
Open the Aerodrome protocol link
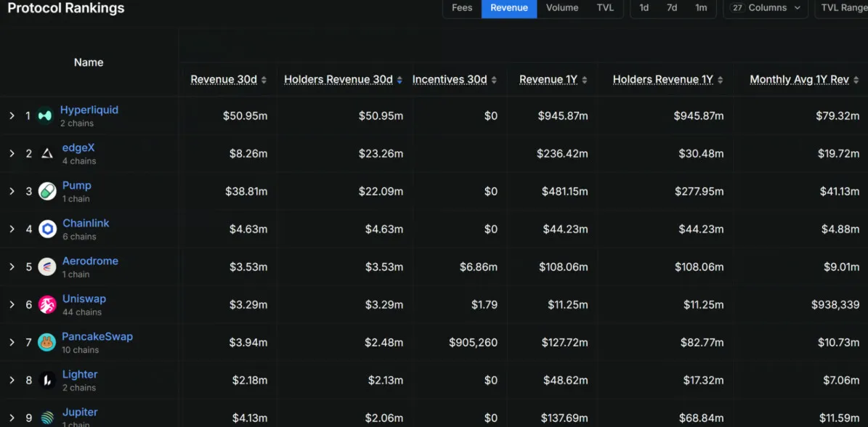click(x=90, y=261)
